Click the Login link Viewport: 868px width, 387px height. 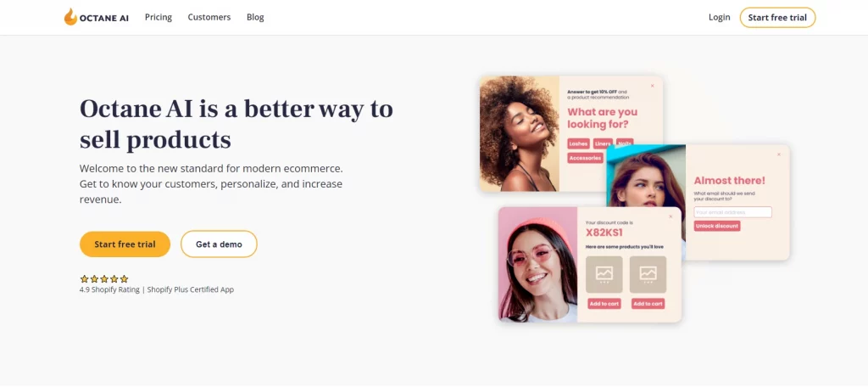[x=719, y=17]
